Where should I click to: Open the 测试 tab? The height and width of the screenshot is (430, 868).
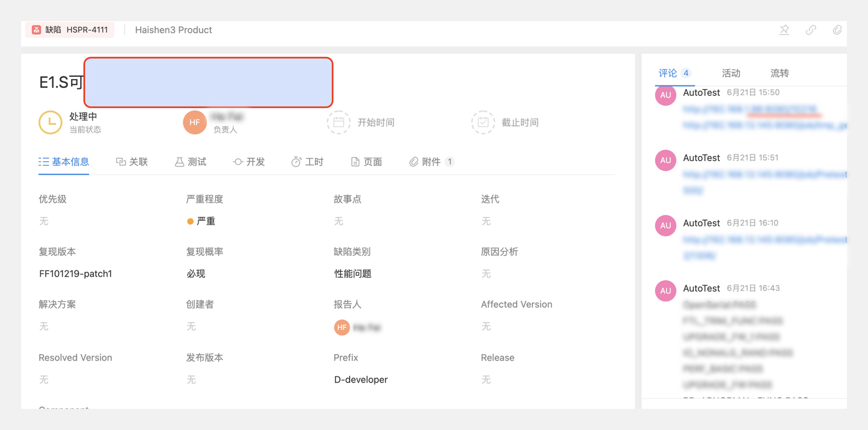pos(190,162)
